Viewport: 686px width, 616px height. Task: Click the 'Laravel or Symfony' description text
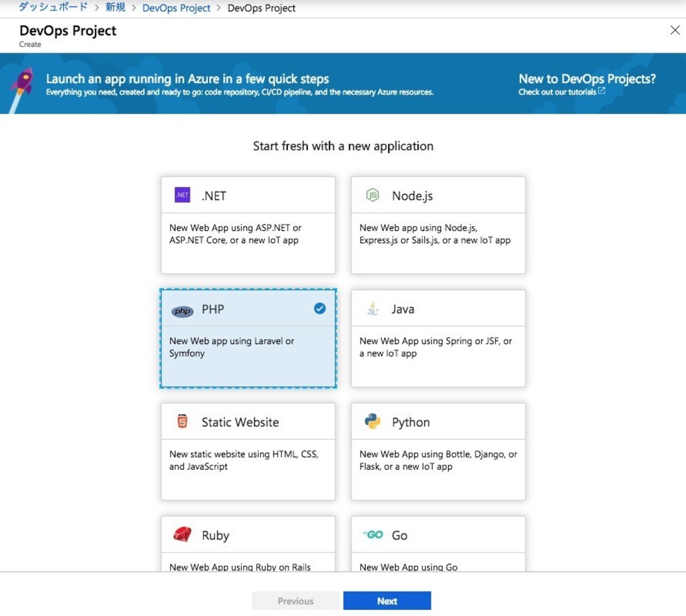pyautogui.click(x=232, y=347)
